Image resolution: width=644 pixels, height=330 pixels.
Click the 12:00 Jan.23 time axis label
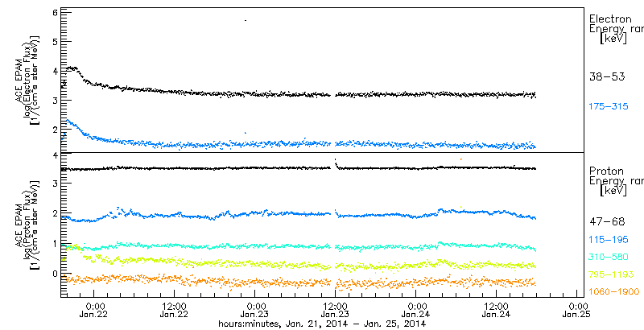coord(335,311)
